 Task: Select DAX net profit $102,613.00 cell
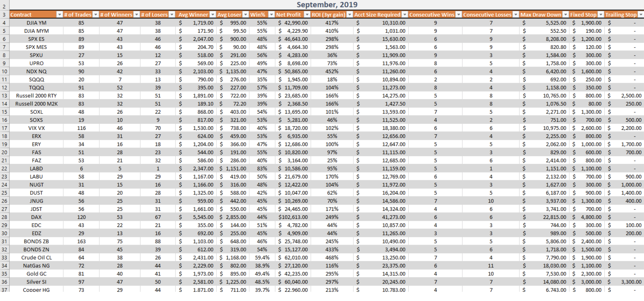point(293,217)
